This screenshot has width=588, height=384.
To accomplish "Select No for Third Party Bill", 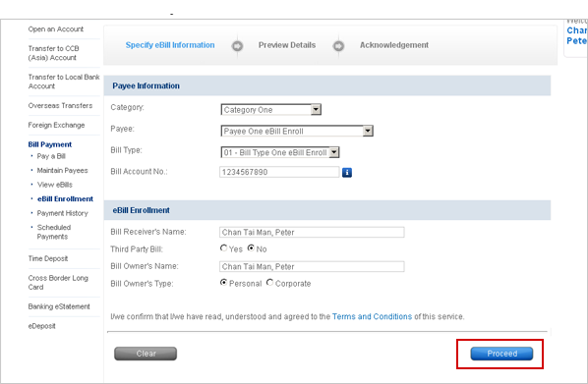I will [251, 248].
